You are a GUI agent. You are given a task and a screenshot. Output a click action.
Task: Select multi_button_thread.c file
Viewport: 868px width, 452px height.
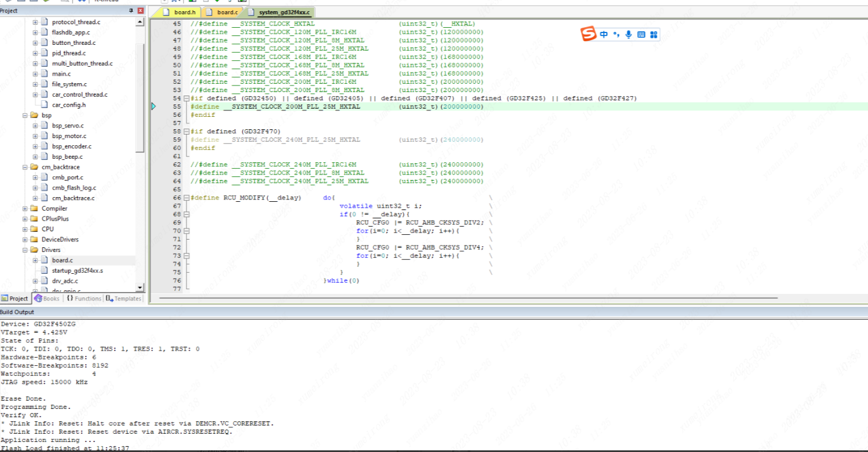[x=82, y=64]
